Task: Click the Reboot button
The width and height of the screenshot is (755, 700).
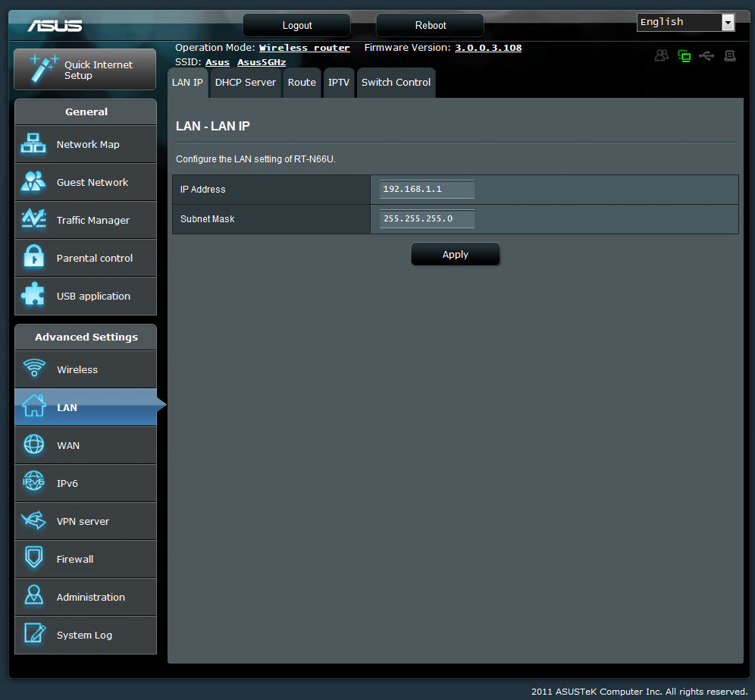Action: (x=430, y=25)
